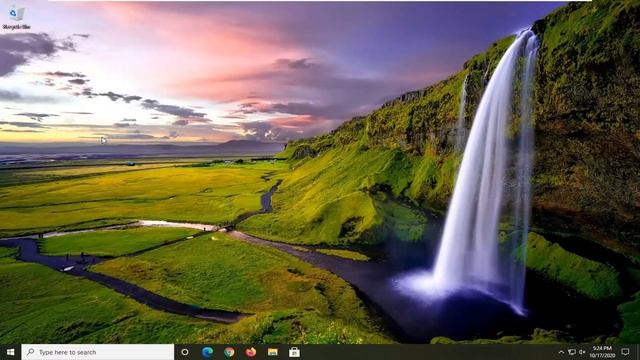Launch Google Chrome from the taskbar
Screen dimensions: 640x360
click(229, 352)
